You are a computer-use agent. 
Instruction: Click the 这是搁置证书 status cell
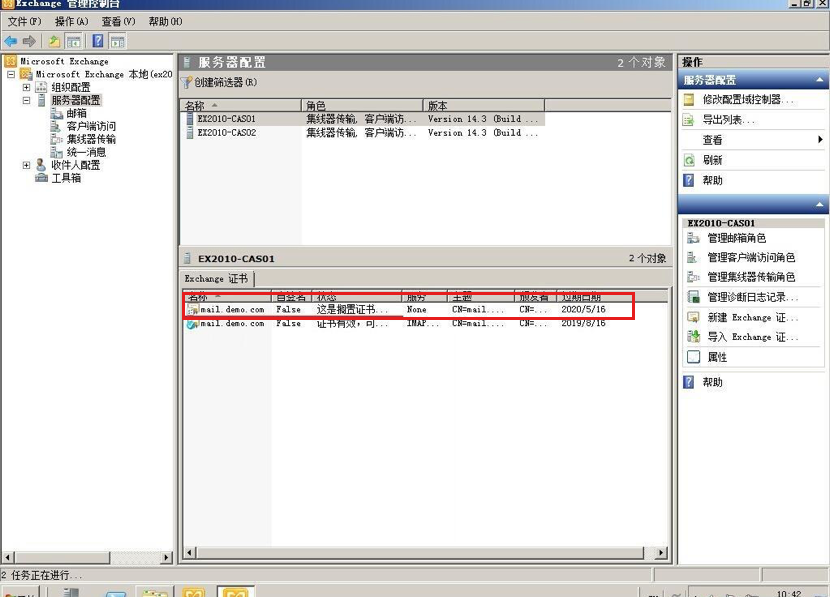[x=352, y=309]
